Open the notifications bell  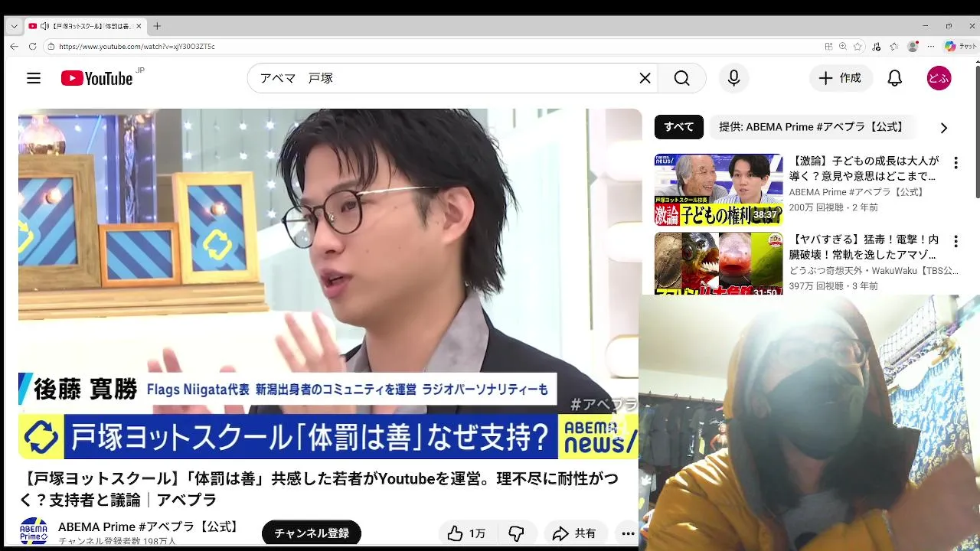pyautogui.click(x=894, y=78)
